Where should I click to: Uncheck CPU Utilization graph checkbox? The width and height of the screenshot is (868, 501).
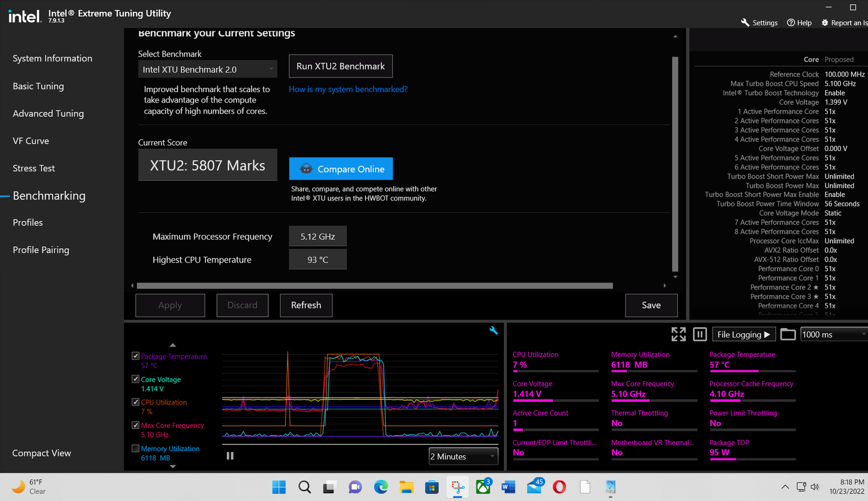point(135,402)
